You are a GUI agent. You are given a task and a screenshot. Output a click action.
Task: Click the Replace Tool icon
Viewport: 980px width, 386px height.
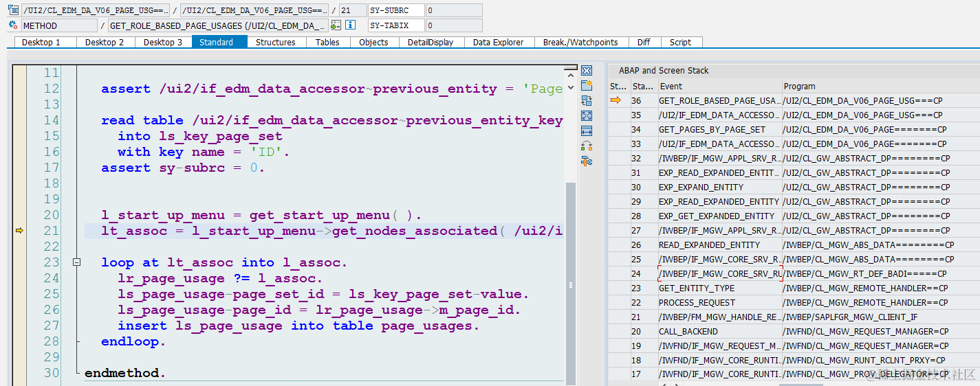tap(587, 101)
